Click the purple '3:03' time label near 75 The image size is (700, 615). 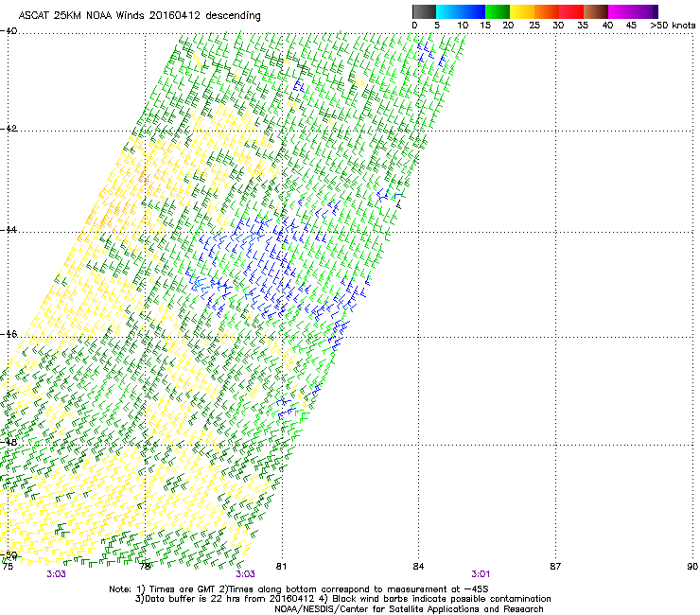click(56, 574)
